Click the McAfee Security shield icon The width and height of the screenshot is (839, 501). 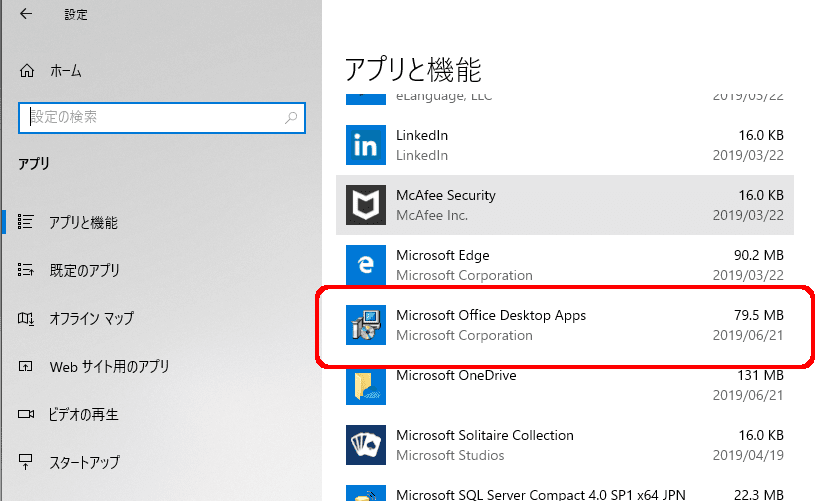(x=365, y=205)
